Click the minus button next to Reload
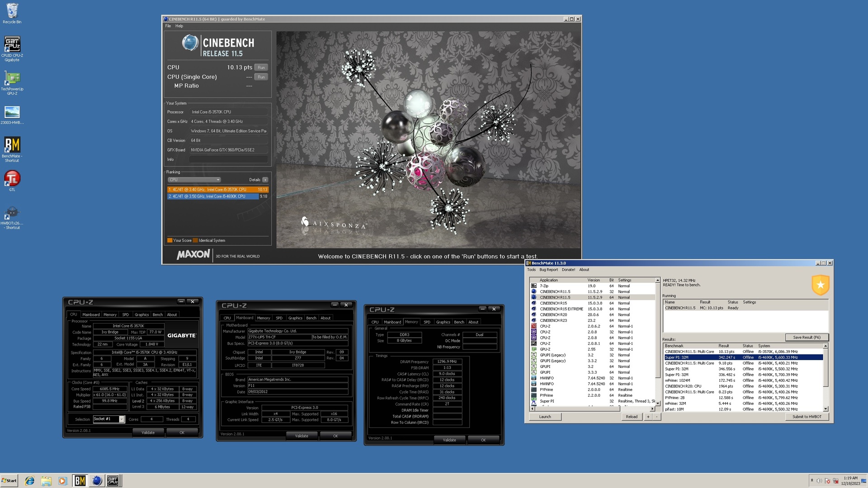Screen dimensions: 868x488 click(656, 417)
